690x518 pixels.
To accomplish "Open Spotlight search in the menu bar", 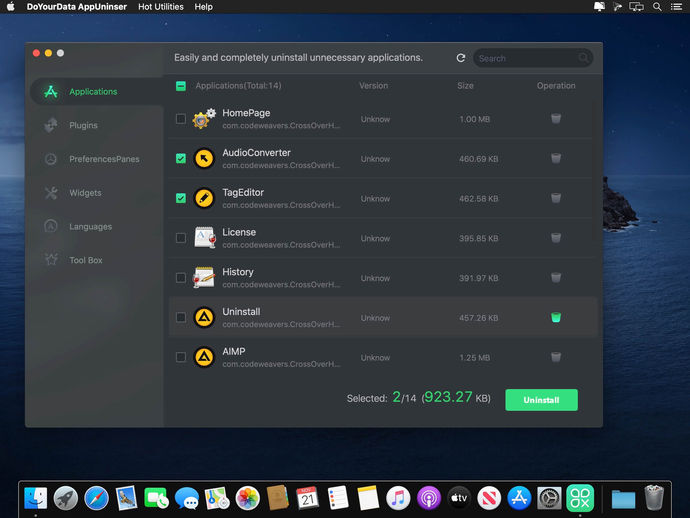I will tap(657, 7).
